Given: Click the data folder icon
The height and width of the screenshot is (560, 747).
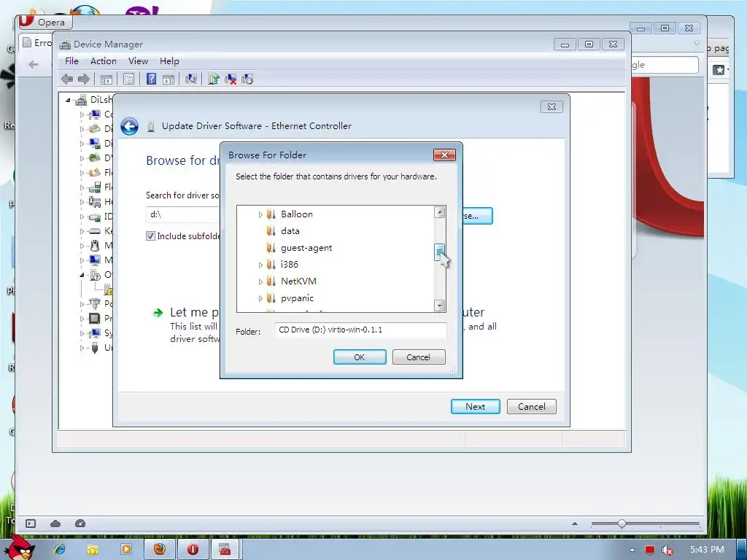Looking at the screenshot, I should point(271,231).
